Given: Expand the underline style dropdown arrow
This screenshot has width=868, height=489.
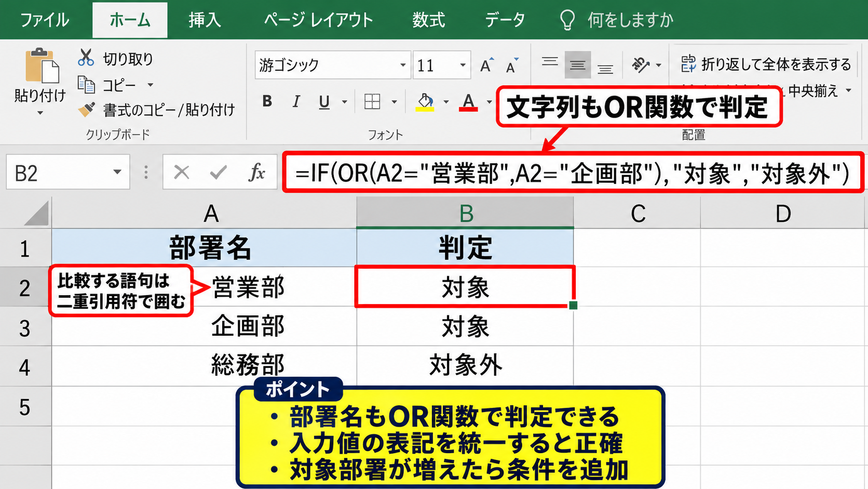Looking at the screenshot, I should click(344, 102).
